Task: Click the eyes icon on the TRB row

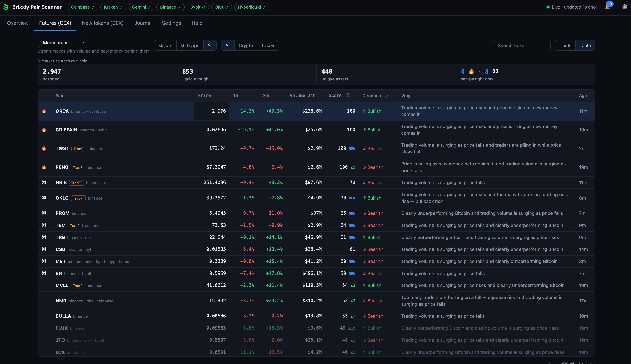Action: coord(44,237)
